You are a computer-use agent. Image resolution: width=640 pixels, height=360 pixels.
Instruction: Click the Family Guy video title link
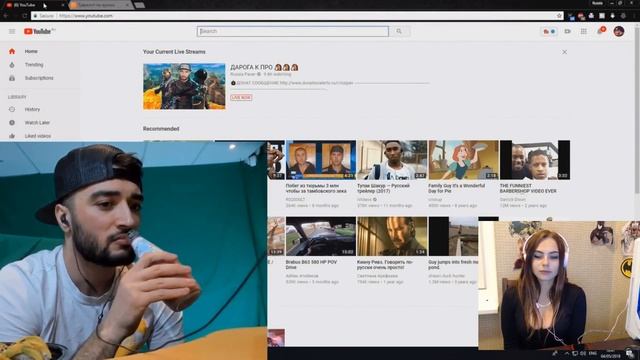coord(456,188)
